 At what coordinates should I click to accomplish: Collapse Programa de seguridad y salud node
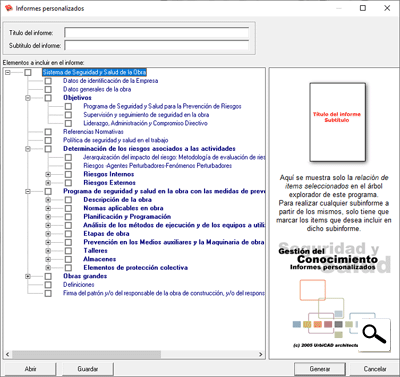click(x=28, y=191)
